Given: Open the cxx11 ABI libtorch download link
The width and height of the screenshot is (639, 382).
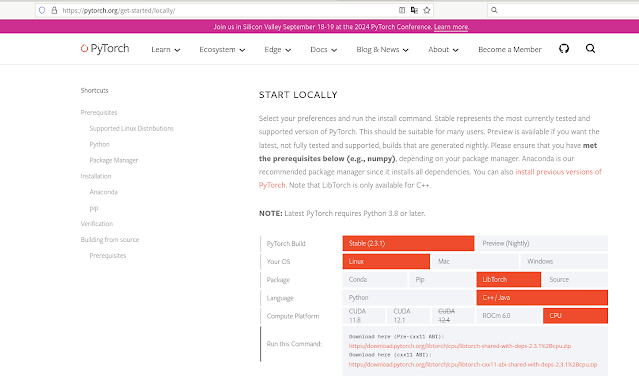Looking at the screenshot, I should [473, 364].
